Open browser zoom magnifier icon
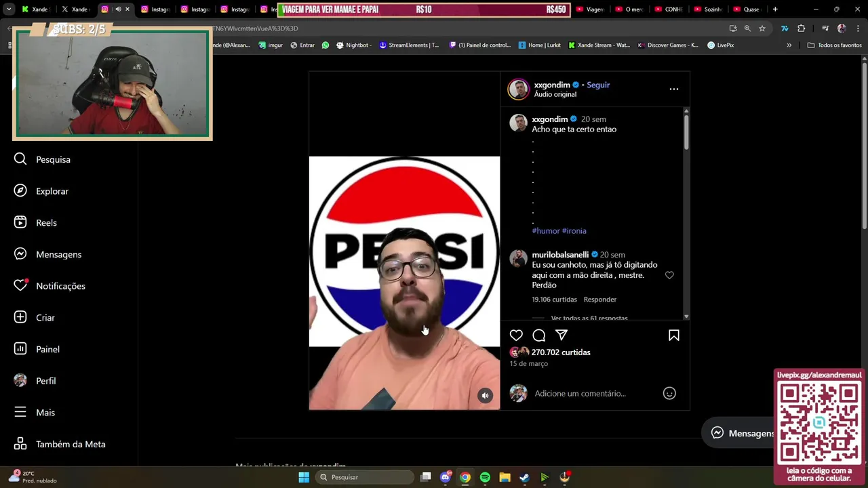Screen dimensions: 868x488 click(747, 28)
